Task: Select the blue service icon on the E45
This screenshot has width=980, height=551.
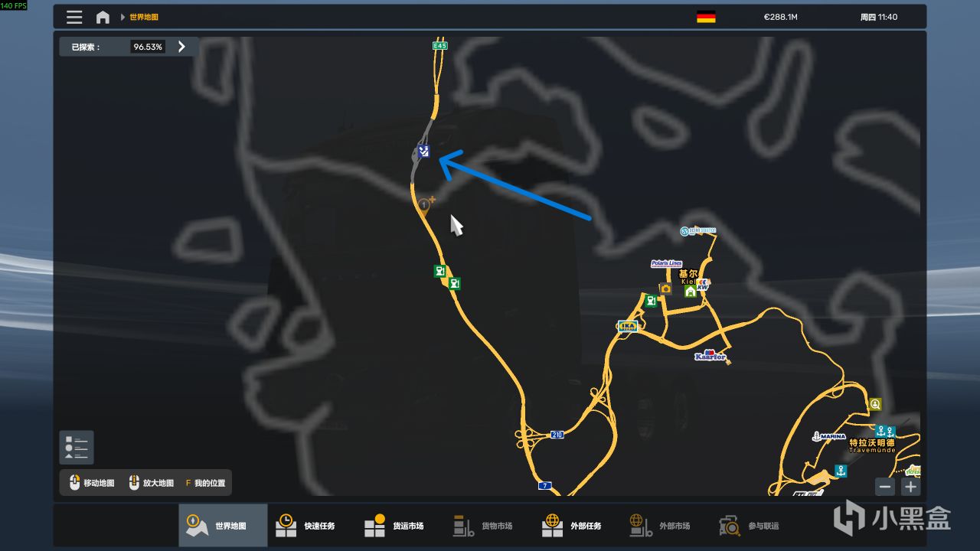Action: pyautogui.click(x=423, y=151)
